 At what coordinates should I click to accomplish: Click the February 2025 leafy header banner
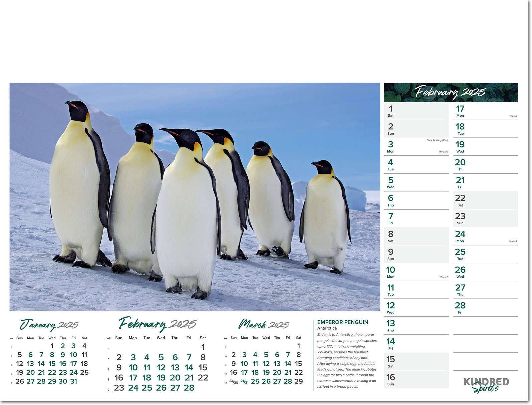[451, 92]
